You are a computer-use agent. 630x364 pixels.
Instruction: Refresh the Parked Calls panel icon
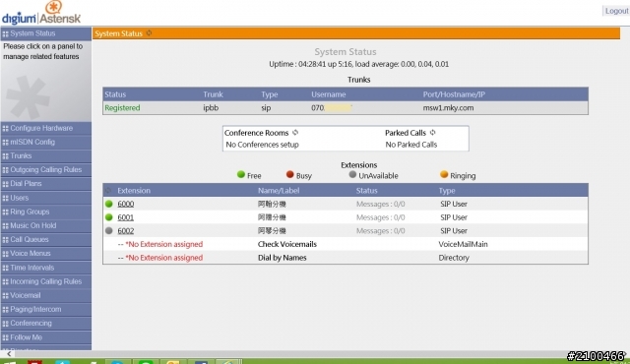(x=433, y=133)
